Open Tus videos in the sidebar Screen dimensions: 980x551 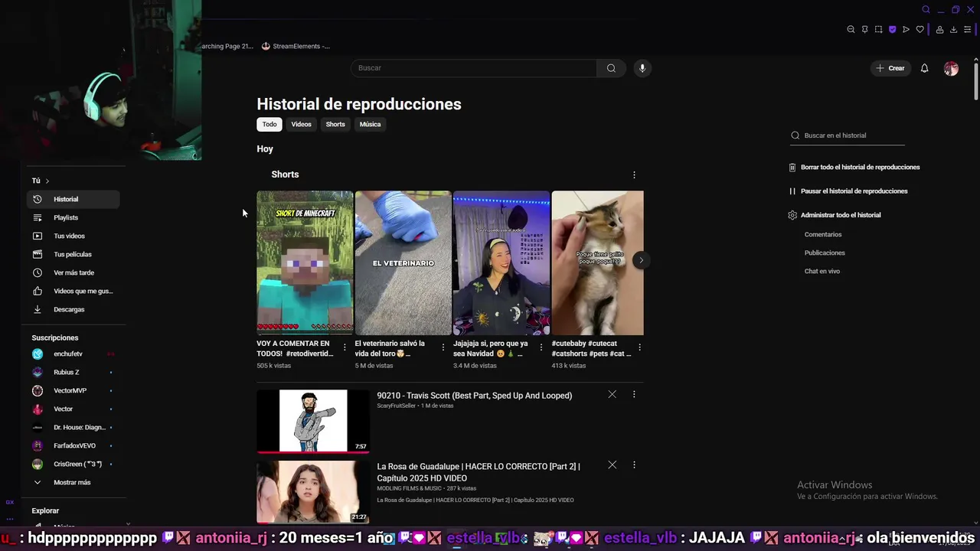click(x=73, y=236)
